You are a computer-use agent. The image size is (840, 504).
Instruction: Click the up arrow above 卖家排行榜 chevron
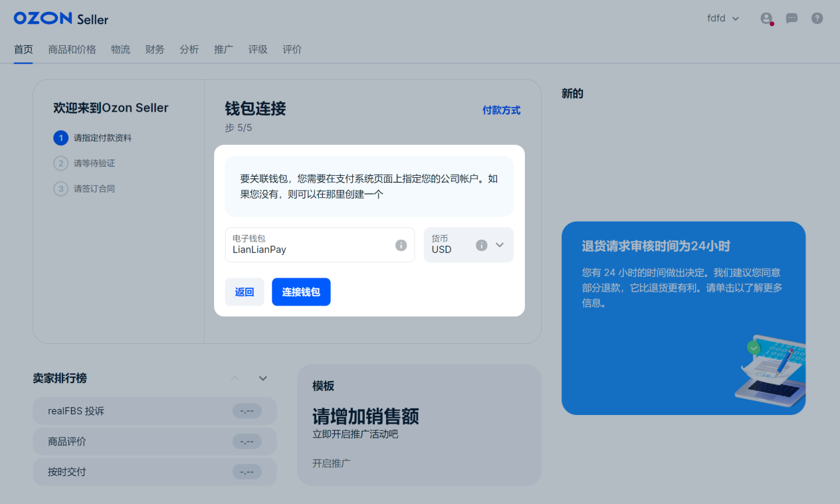pos(234,378)
